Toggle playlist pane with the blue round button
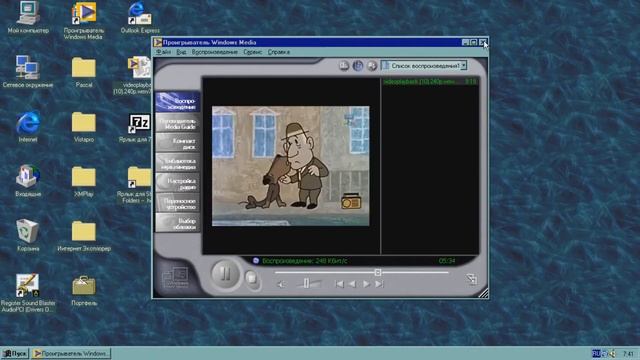 (x=358, y=66)
